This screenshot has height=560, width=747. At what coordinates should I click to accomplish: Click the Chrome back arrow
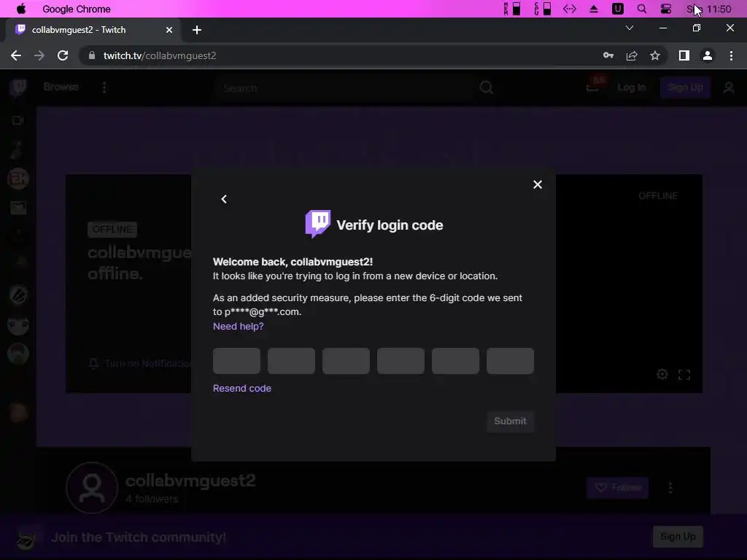16,55
